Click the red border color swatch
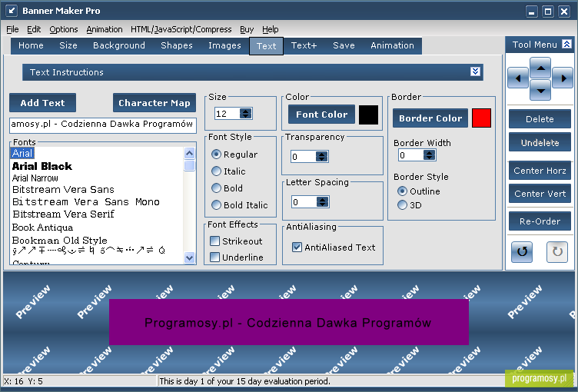578x392 pixels. tap(481, 118)
